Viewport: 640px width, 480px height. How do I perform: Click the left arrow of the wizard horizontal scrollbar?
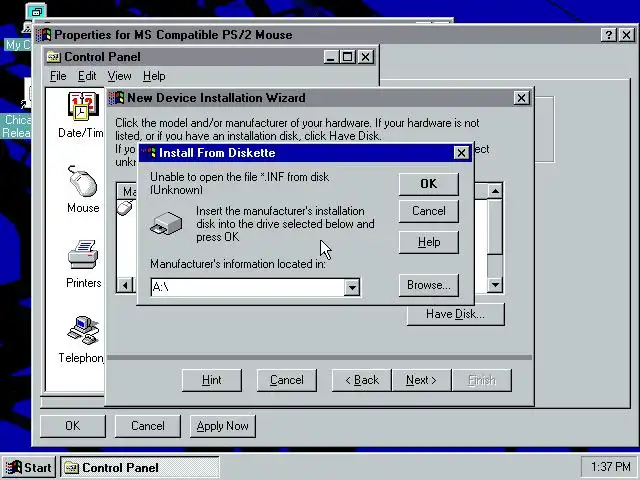(x=125, y=284)
